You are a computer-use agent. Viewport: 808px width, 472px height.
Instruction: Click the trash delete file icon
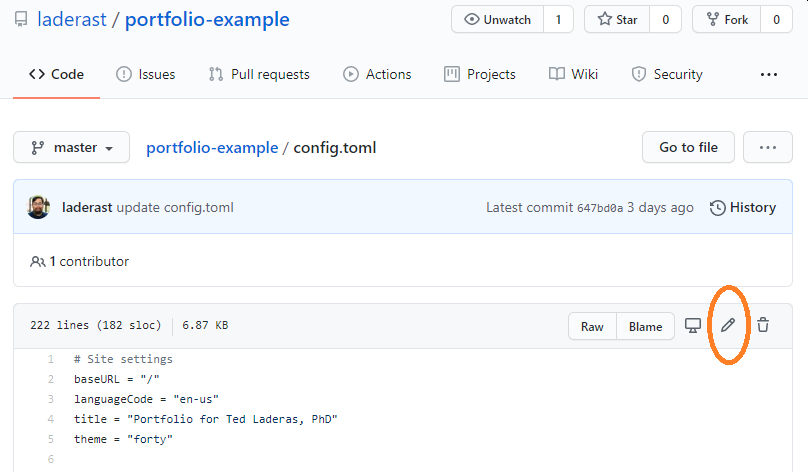(763, 325)
